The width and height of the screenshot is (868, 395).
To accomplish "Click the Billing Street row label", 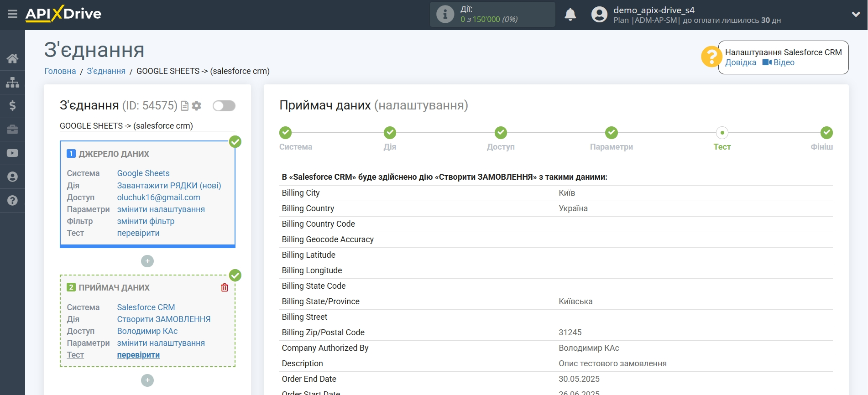I will point(304,317).
